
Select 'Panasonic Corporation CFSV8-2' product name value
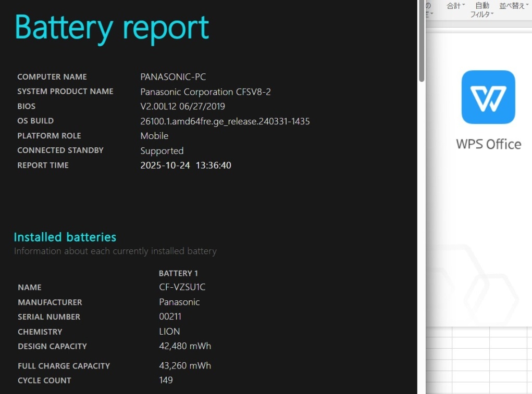tap(206, 92)
